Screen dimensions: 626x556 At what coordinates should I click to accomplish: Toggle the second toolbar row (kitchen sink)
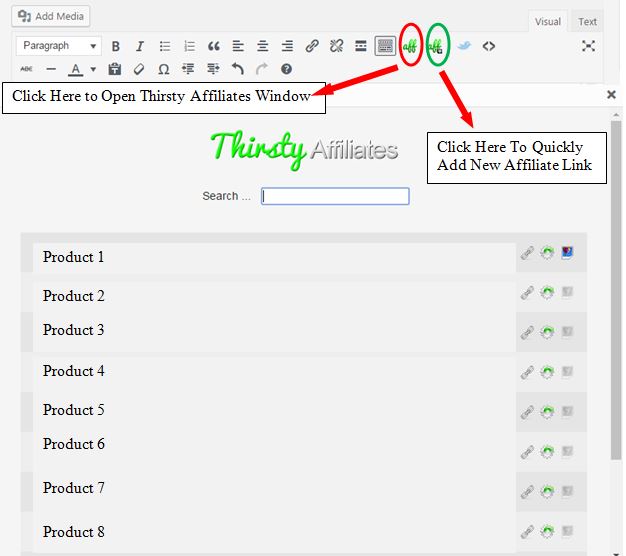point(385,46)
